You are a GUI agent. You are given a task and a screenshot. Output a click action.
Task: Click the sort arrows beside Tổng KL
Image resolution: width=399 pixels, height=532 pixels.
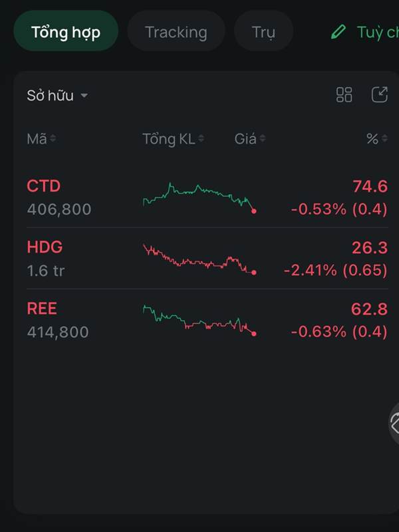coord(201,139)
